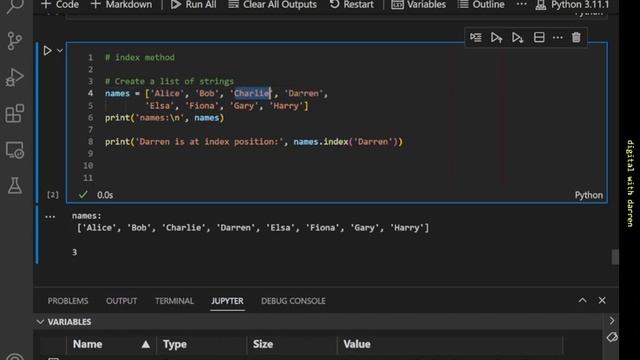Screen dimensions: 640x360
Task: Click the icon below the panel chevron
Action: 612,337
